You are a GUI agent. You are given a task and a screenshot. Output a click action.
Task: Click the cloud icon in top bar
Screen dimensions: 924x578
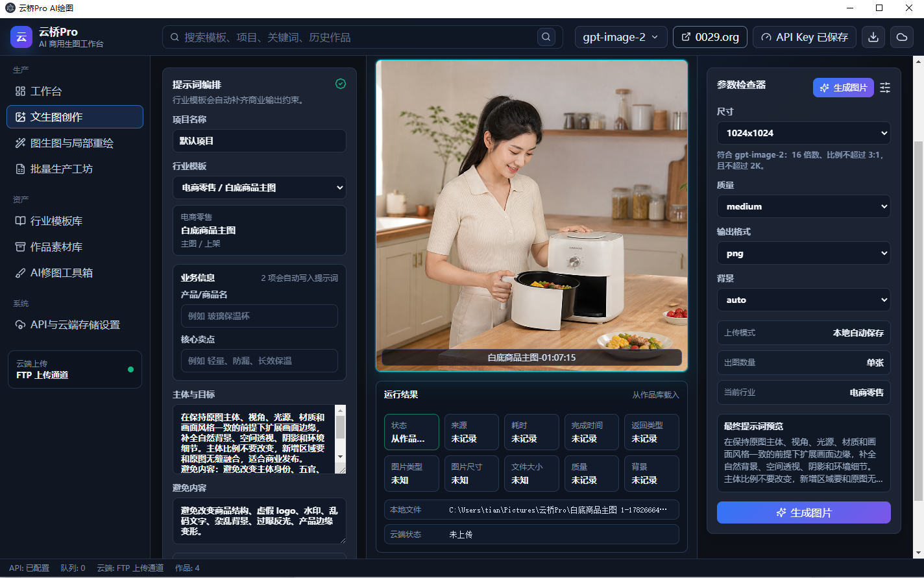pos(901,37)
